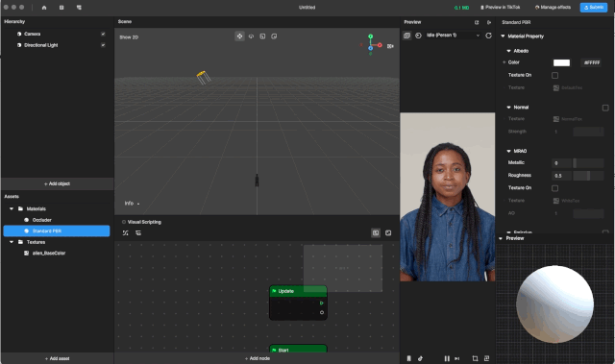Select the rotate tool in Scene toolbar
The image size is (615, 364).
(x=251, y=36)
